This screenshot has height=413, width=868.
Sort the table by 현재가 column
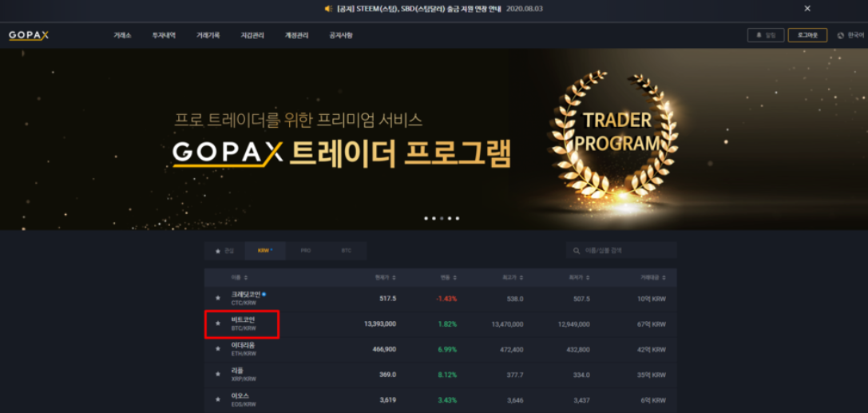pyautogui.click(x=385, y=277)
